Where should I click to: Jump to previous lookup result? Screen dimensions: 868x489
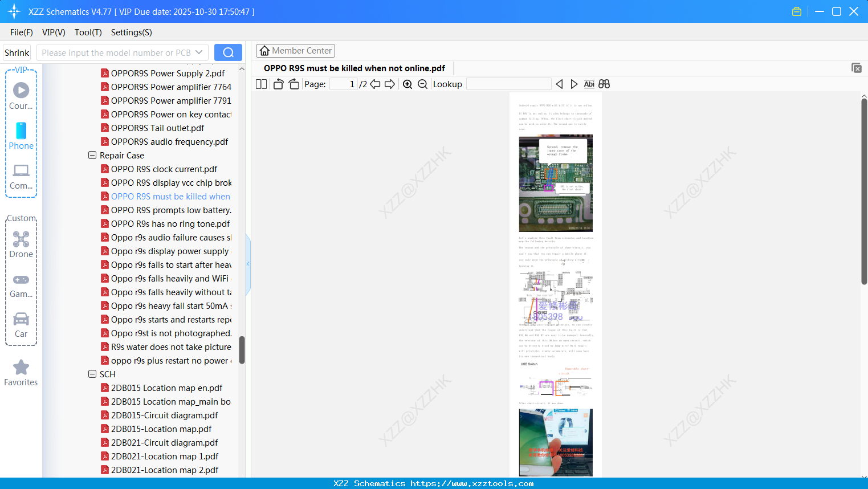[x=559, y=84]
